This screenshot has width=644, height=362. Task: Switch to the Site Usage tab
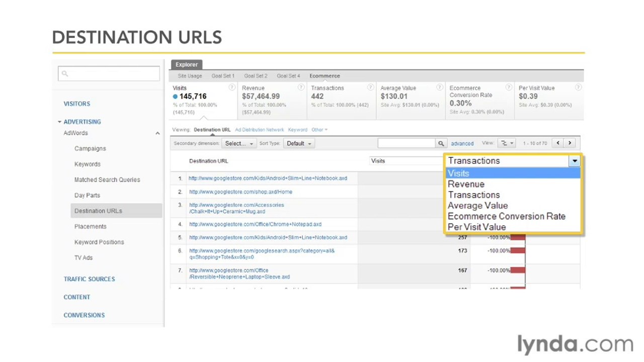coord(190,76)
